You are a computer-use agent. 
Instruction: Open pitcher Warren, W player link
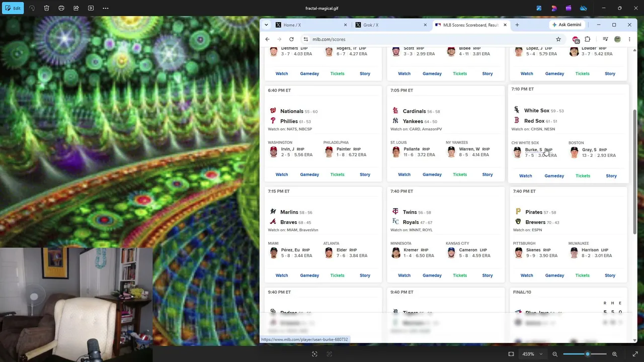tap(469, 149)
